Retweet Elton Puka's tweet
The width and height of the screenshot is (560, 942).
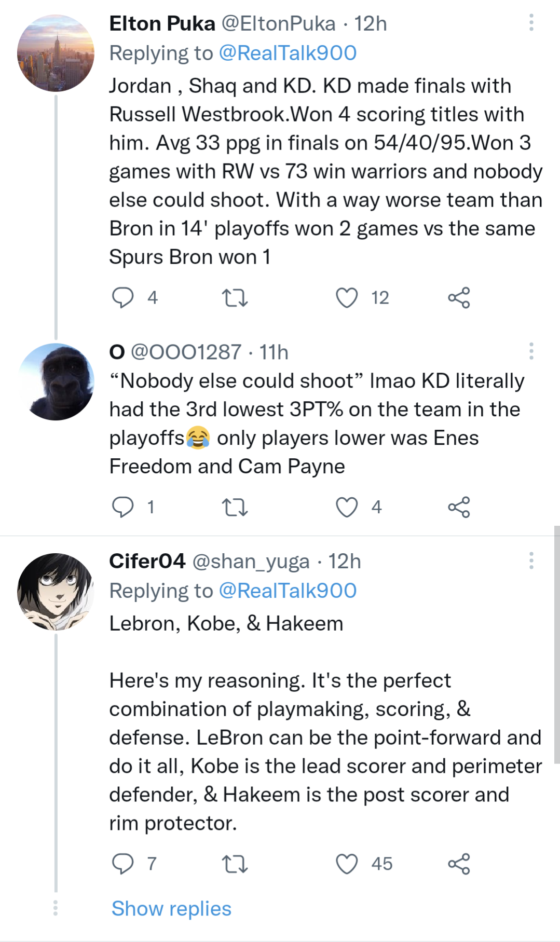(x=235, y=298)
